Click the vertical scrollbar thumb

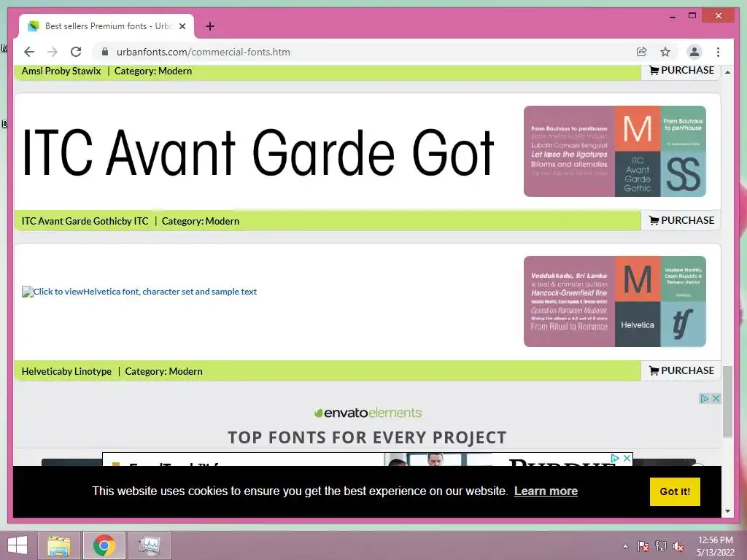tap(727, 402)
